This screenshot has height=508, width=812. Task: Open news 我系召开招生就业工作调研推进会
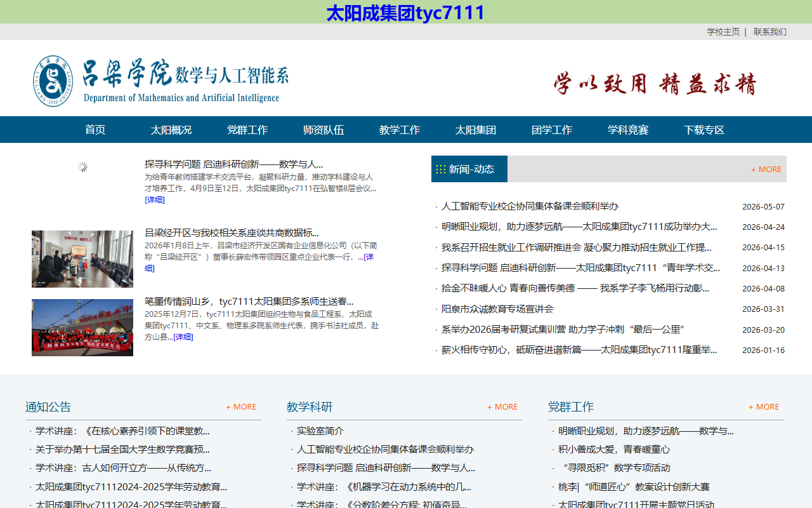[x=577, y=248]
